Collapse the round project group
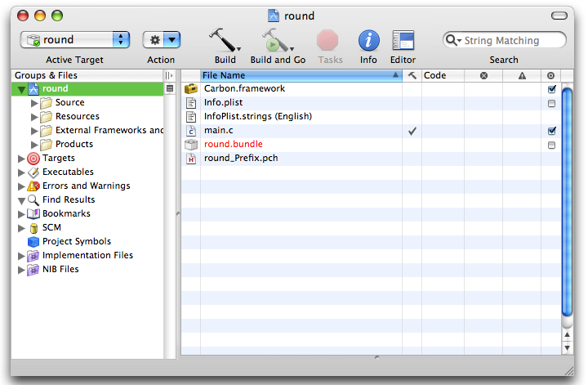 [21, 89]
